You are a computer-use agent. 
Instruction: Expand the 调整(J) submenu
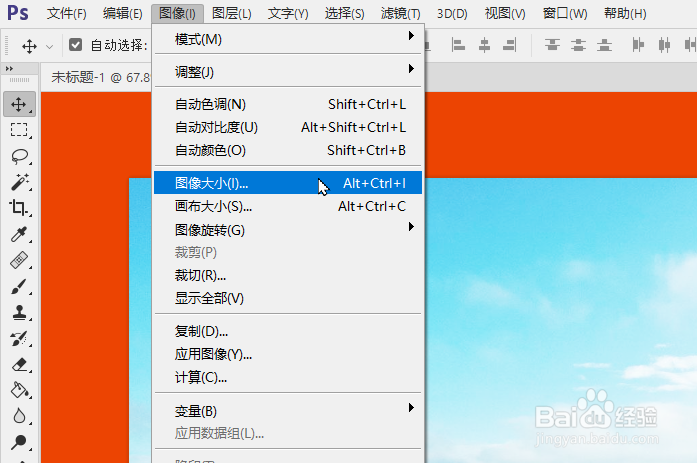point(288,72)
